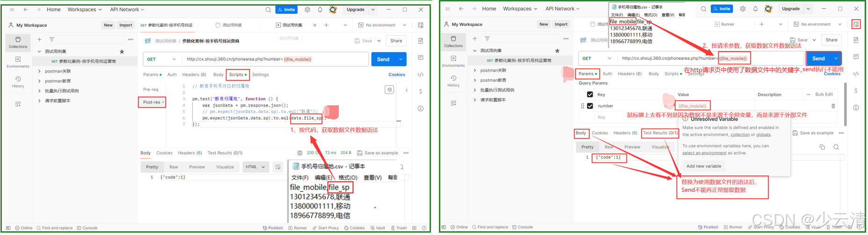Open No environment selector in left window
Screen dimensions: 868x235
[383, 25]
